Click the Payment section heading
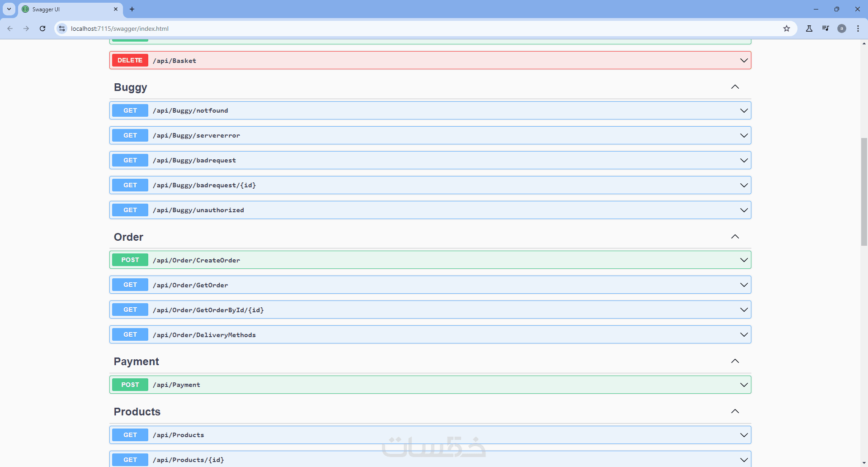This screenshot has width=868, height=467. (x=137, y=362)
